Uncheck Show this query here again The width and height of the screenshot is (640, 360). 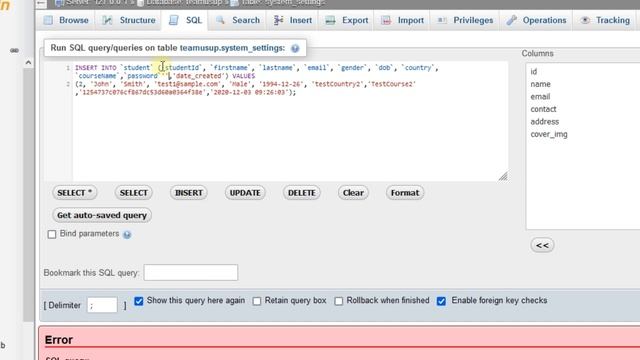pos(139,301)
